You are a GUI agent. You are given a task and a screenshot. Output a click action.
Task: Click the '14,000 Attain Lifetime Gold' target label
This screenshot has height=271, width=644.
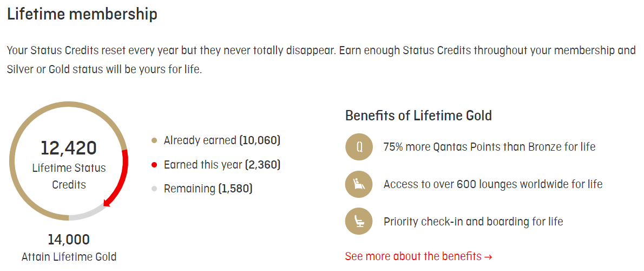69,247
